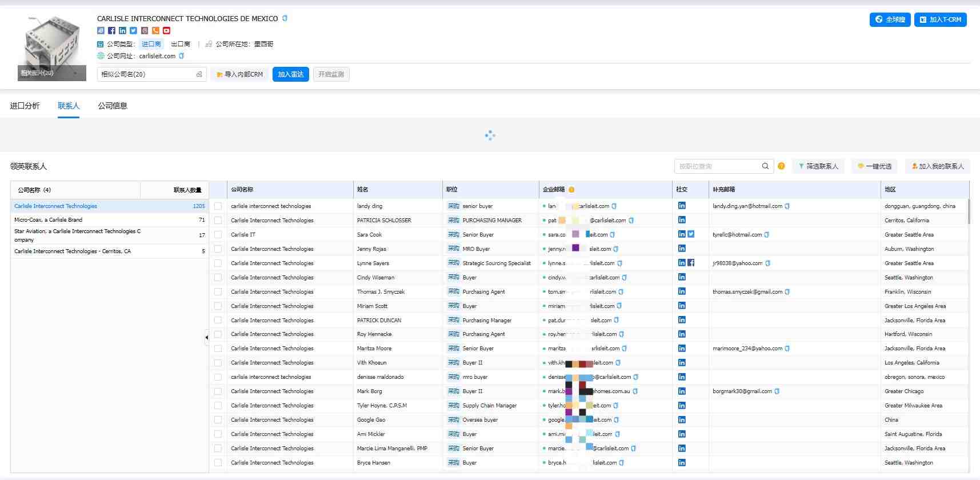Copy the carlisleit.com website address
Viewport: 980px width, 480px height.
[181, 56]
